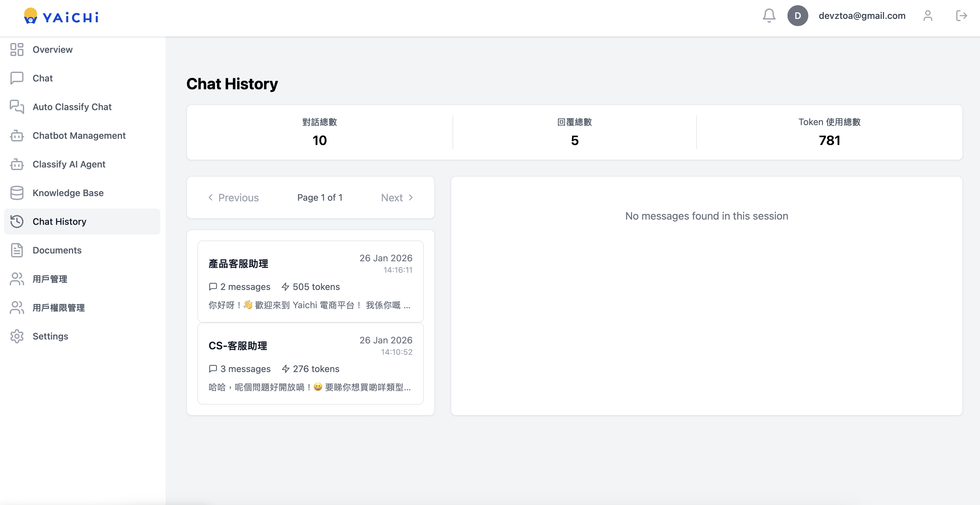Click the Chat speech bubble icon
This screenshot has height=505, width=980.
point(17,78)
